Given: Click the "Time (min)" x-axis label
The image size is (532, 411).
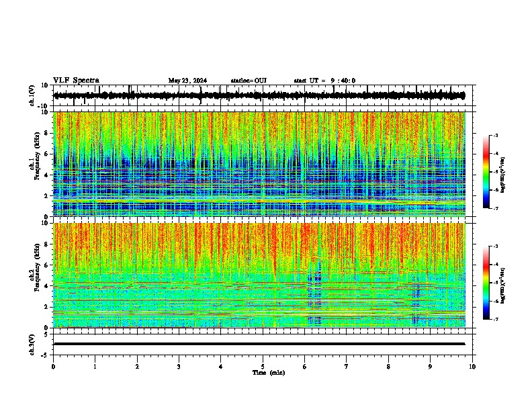Looking at the screenshot, I should point(269,373).
